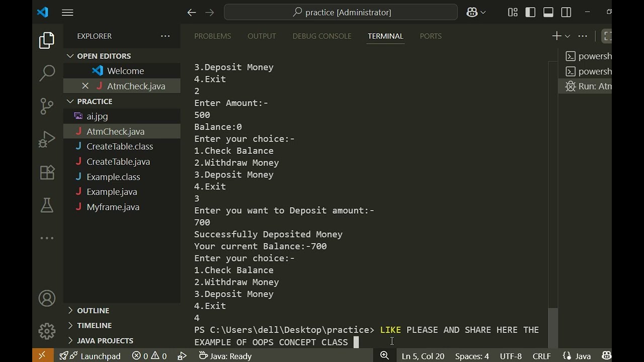Click the VS Code logo icon
The image size is (644, 362).
(43, 13)
